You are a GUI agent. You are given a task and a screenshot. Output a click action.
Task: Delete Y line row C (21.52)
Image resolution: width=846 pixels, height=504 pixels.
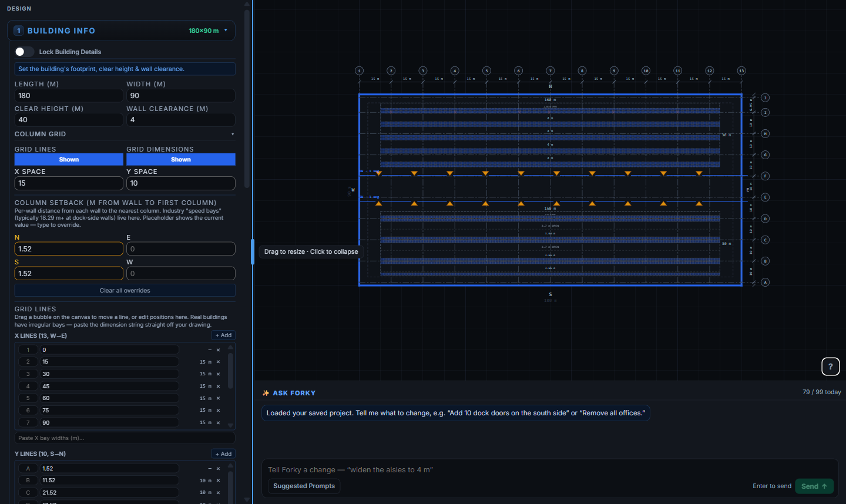(x=218, y=493)
